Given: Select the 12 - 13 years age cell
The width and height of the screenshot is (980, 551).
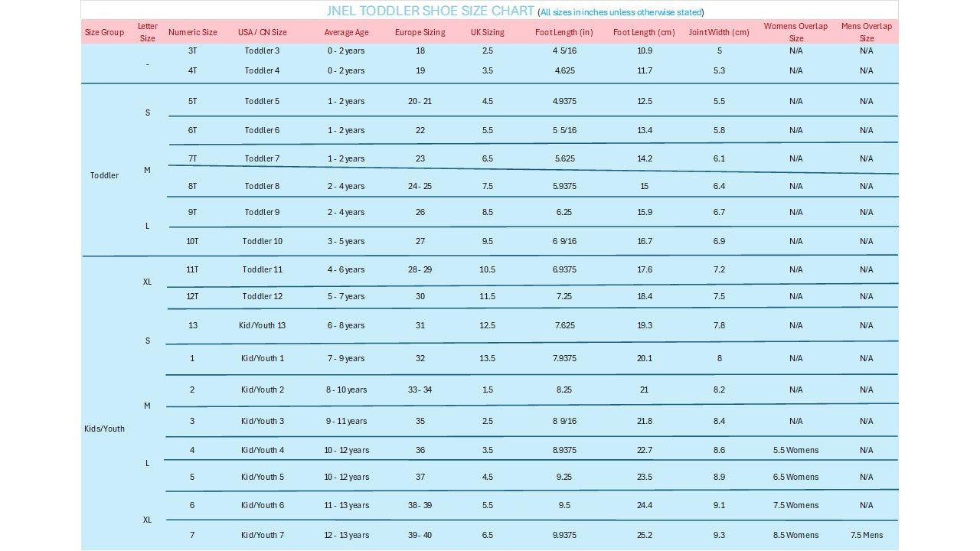Looking at the screenshot, I should 346,535.
